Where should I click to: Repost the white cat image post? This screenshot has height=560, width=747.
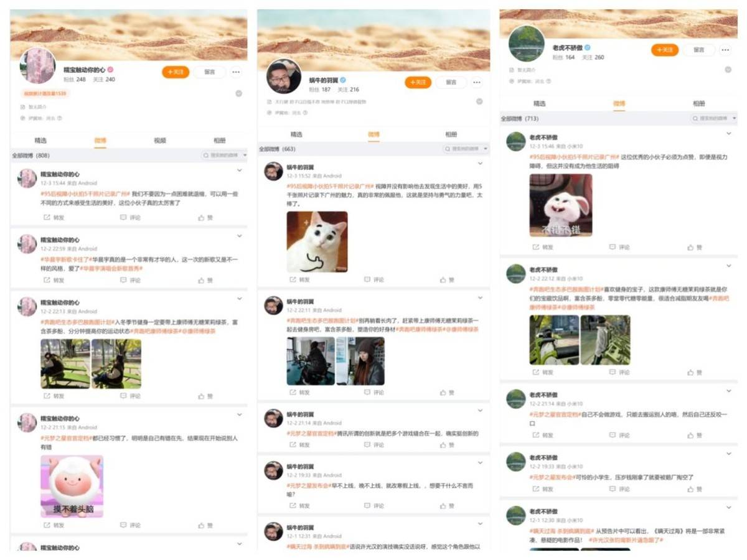(x=300, y=280)
